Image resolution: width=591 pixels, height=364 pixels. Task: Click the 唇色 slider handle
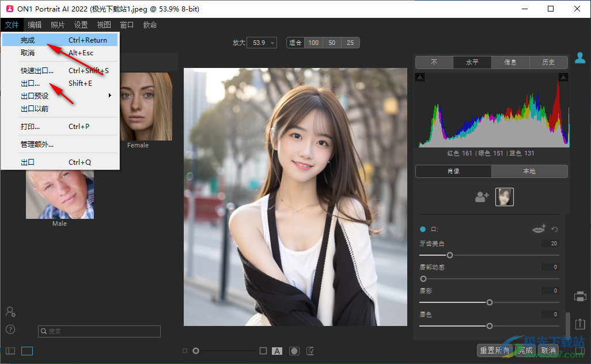(x=489, y=326)
